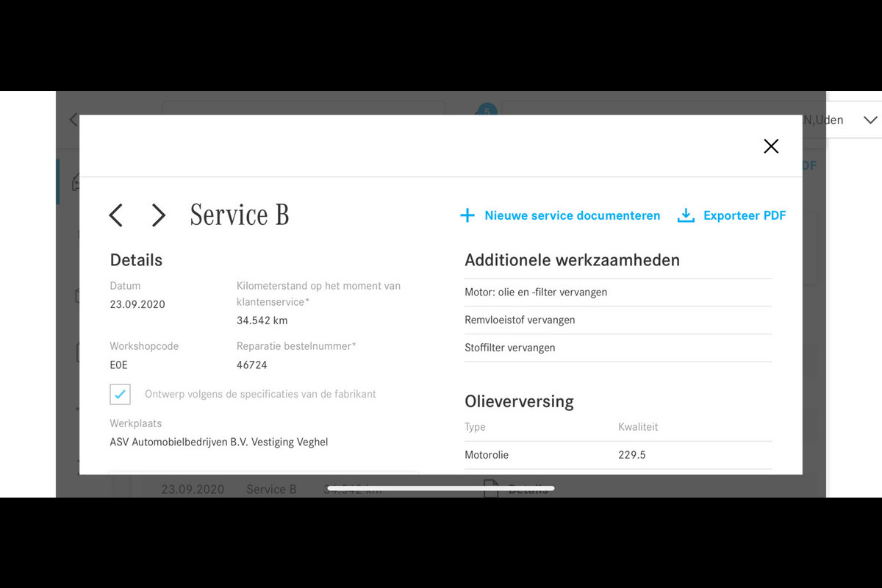882x588 pixels.
Task: Click Additionele werkzaamheden heading
Action: click(x=572, y=259)
